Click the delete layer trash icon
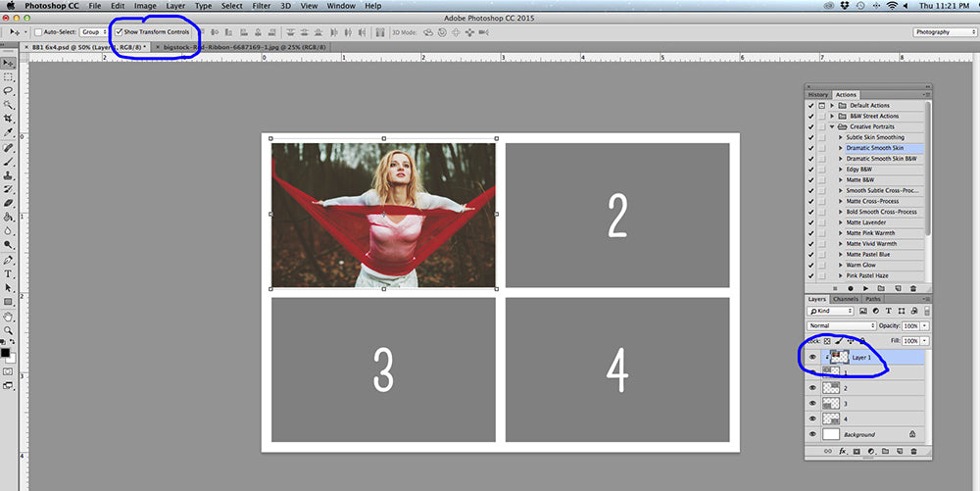Screen dimensions: 980x491 point(913,451)
